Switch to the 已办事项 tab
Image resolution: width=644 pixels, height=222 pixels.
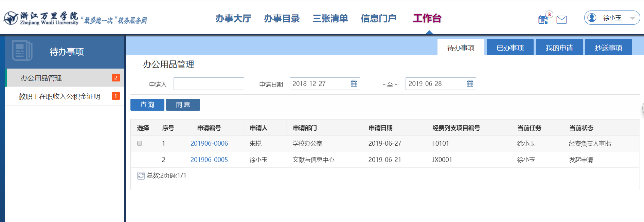click(510, 48)
